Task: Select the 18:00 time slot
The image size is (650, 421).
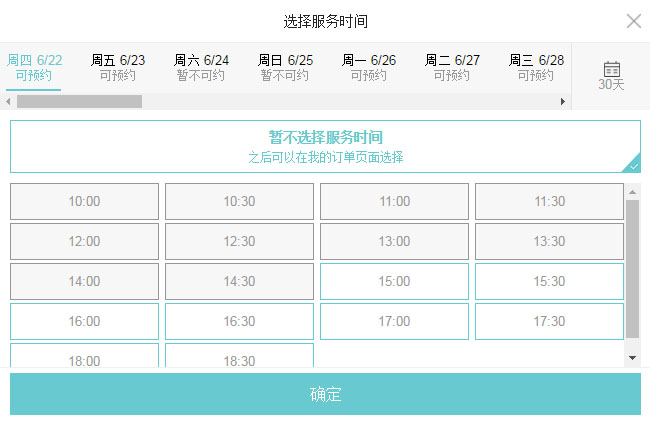Action: [84, 358]
